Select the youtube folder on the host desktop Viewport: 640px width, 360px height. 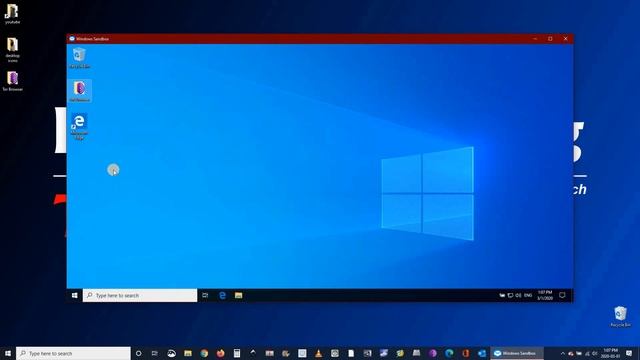[x=12, y=14]
